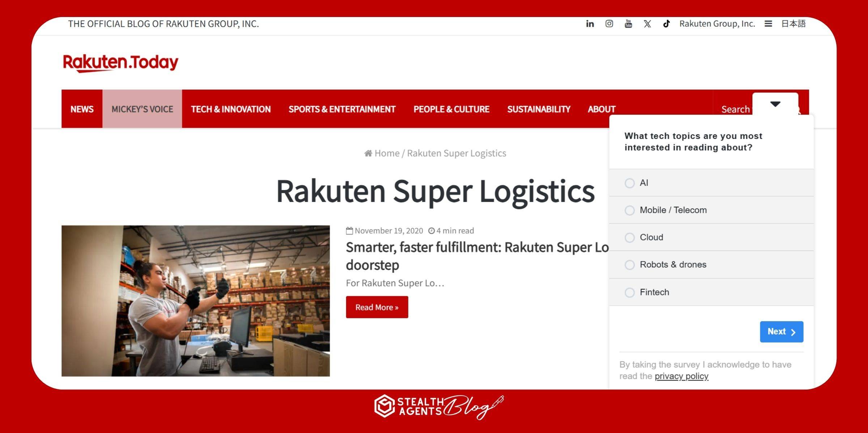Open the privacy policy link
868x433 pixels.
[x=681, y=376]
